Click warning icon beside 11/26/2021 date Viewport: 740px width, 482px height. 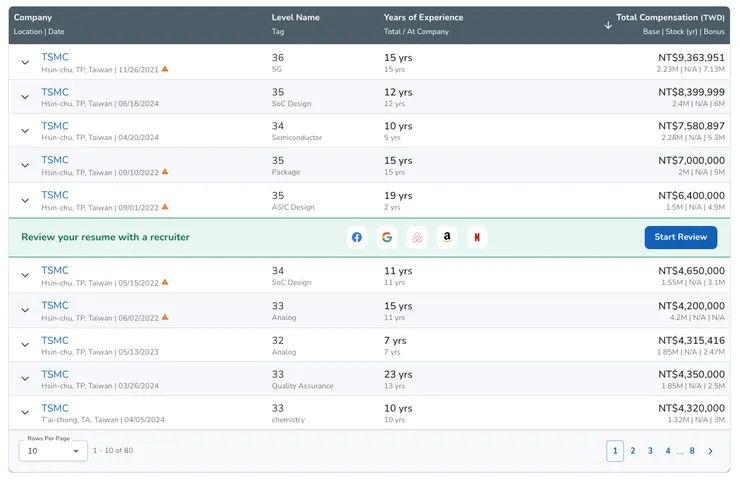[x=165, y=69]
